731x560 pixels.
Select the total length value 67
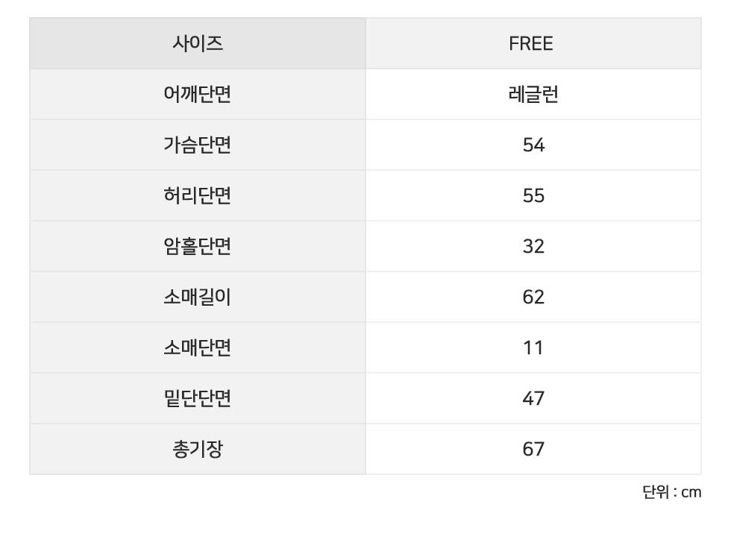pyautogui.click(x=533, y=449)
